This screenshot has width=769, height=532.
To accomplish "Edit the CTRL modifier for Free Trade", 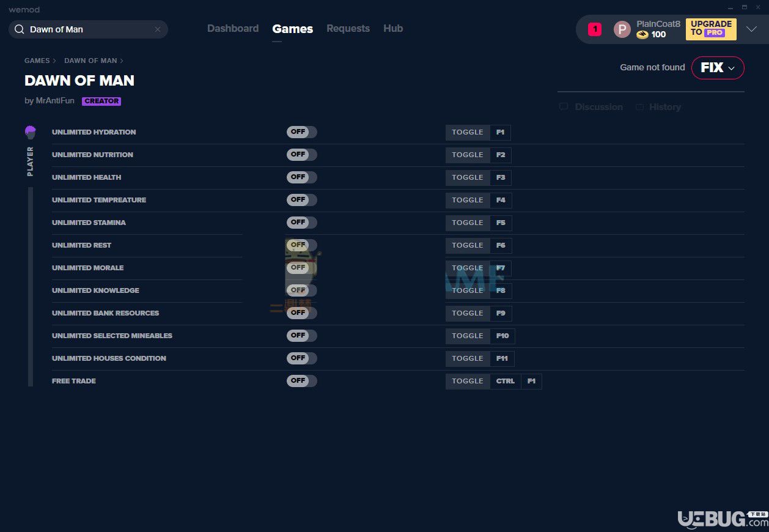I will 506,382.
